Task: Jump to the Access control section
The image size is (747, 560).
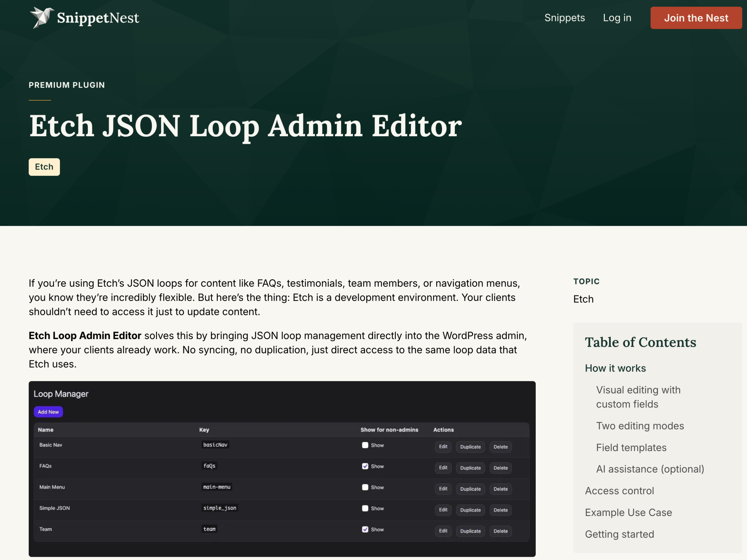Action: click(619, 491)
